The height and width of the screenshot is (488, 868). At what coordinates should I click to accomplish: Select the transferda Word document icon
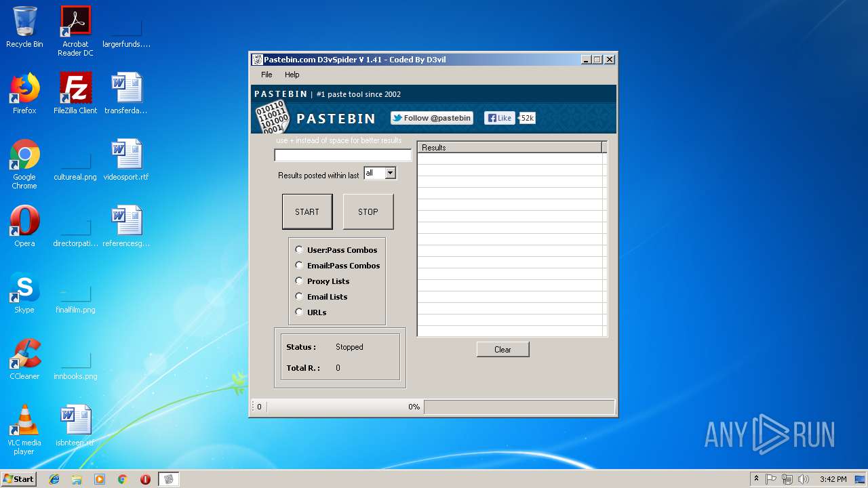[126, 94]
